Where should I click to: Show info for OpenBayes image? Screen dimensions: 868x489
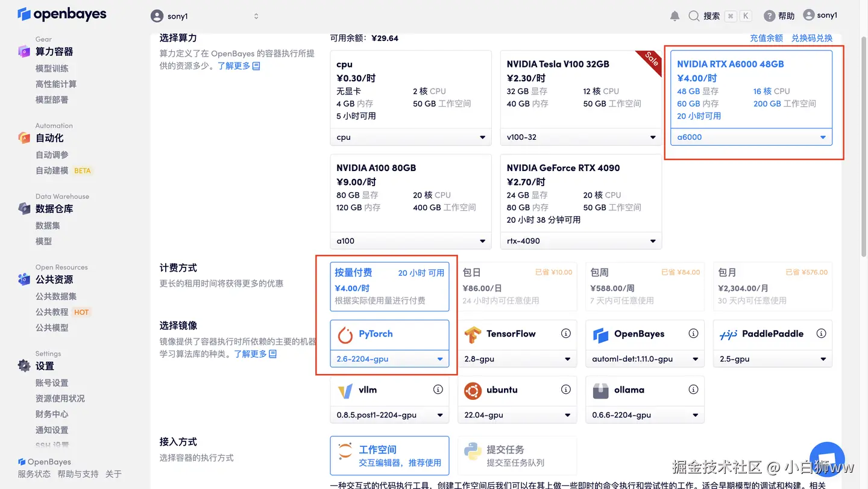[x=693, y=334]
